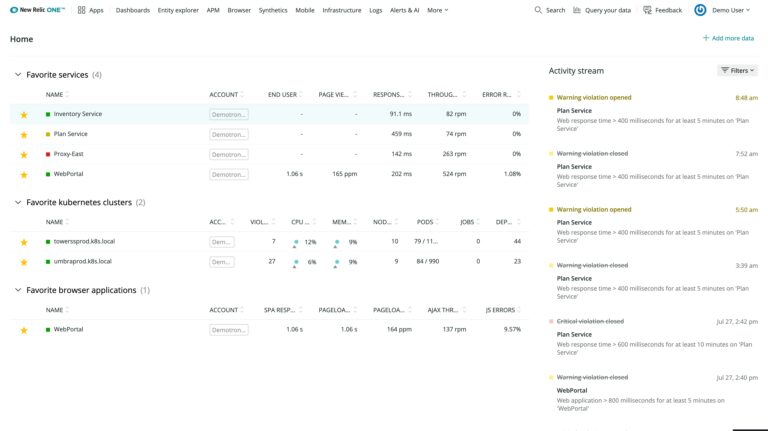
Task: Sort services by the NAME column arrows
Action: click(x=67, y=95)
